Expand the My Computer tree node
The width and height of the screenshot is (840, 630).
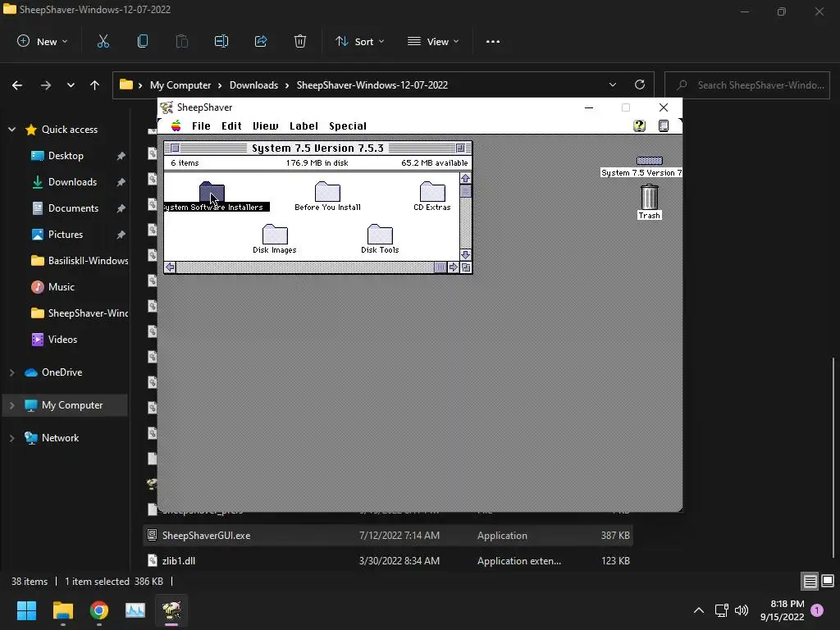(x=11, y=405)
